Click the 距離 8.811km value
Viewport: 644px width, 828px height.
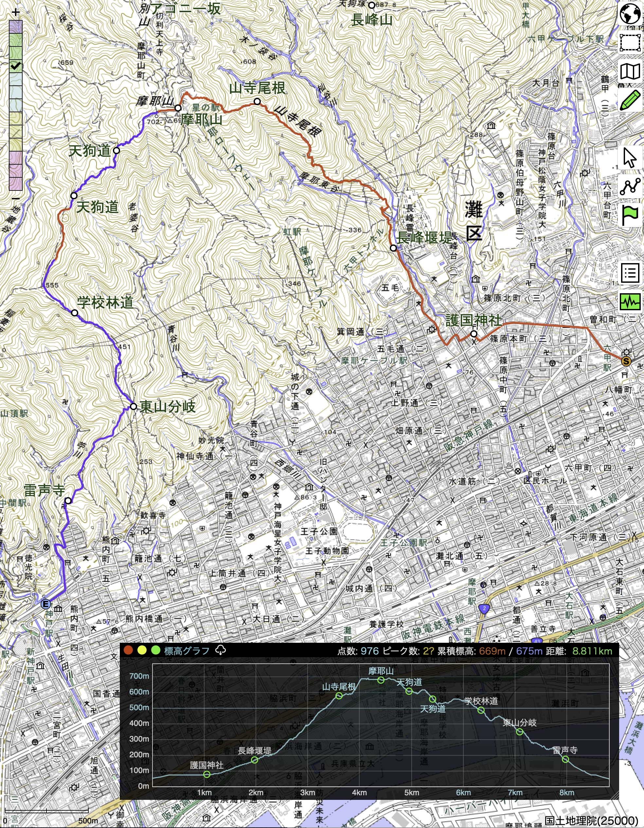pos(592,651)
